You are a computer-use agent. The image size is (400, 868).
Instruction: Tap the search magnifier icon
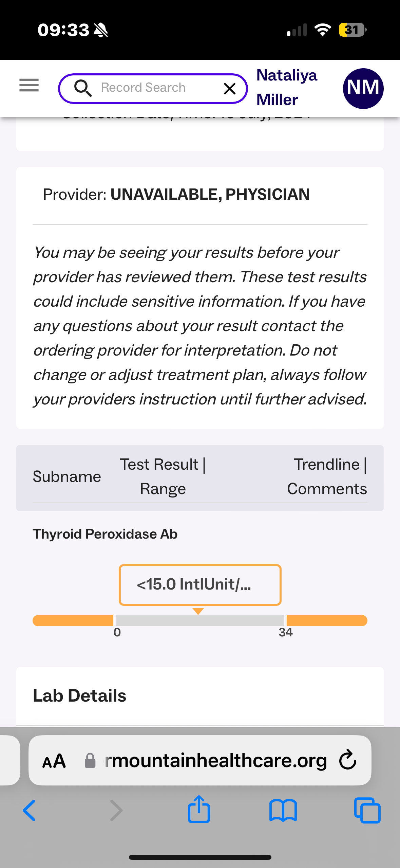coord(83,88)
